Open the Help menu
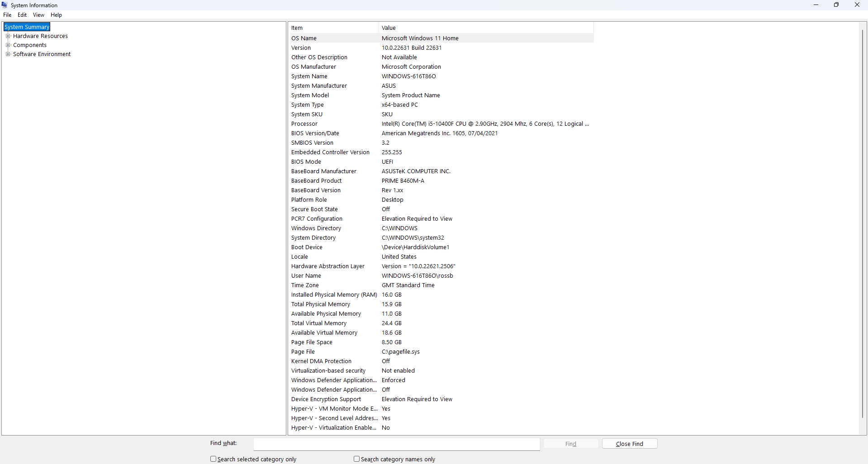This screenshot has width=868, height=464. pyautogui.click(x=56, y=14)
